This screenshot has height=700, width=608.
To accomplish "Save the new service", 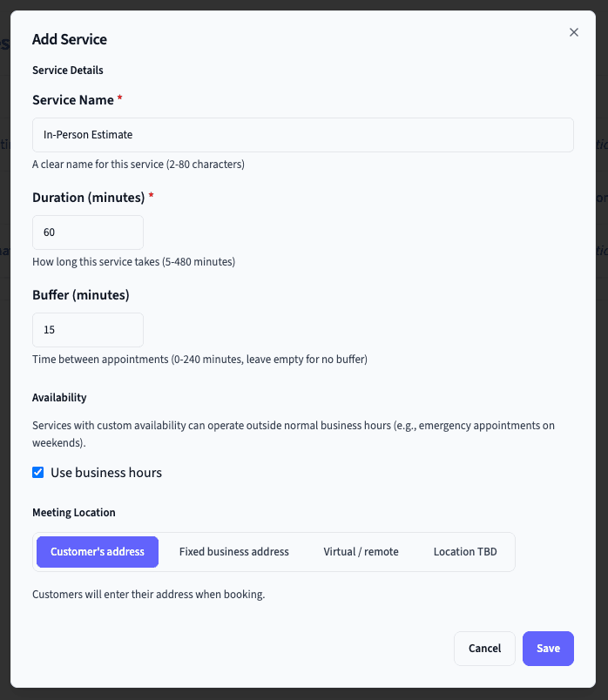I will (548, 649).
